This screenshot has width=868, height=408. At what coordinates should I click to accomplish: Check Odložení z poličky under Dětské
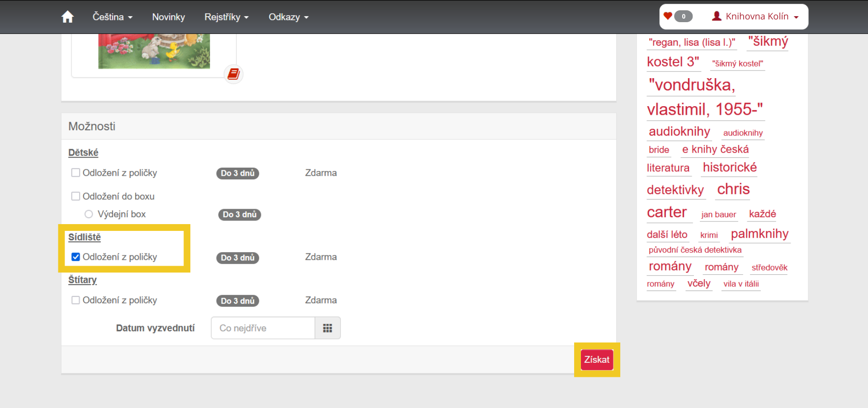click(x=76, y=173)
